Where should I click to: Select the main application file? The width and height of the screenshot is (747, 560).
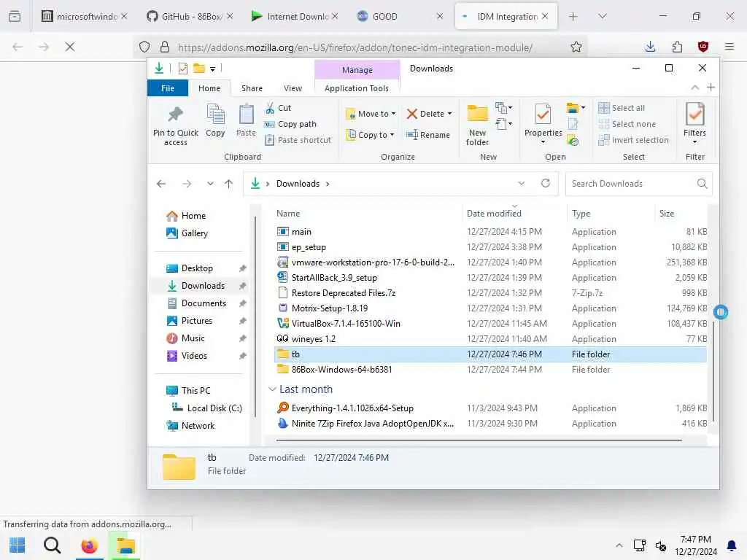click(x=491, y=232)
